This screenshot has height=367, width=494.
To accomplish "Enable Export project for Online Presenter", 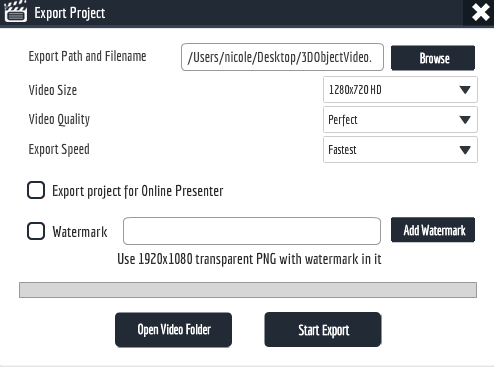I will pyautogui.click(x=36, y=190).
